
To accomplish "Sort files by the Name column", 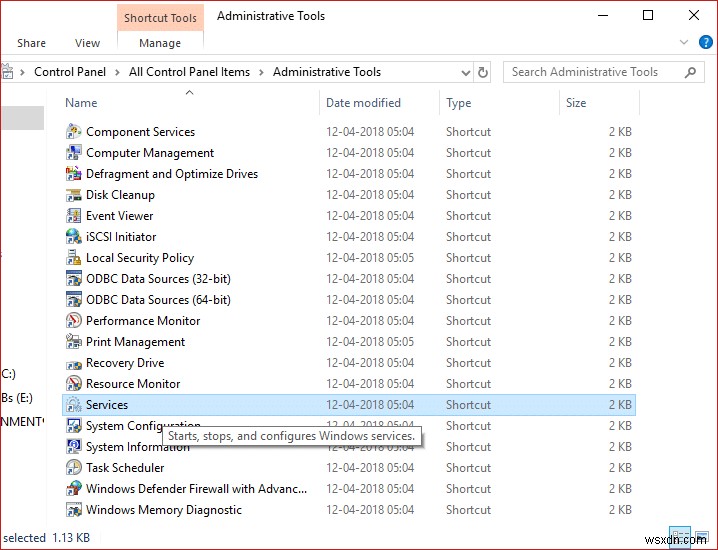I will [x=81, y=103].
